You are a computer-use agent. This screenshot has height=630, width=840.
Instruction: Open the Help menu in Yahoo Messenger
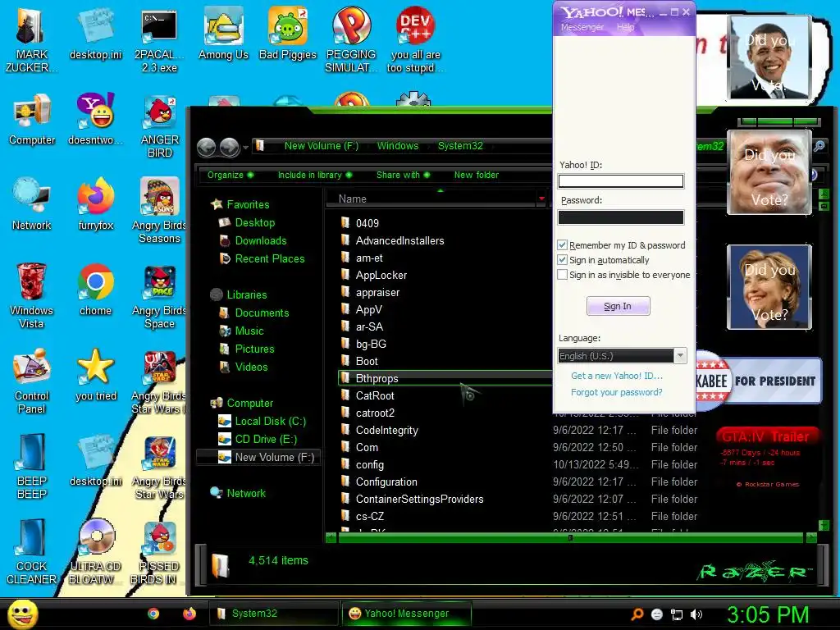(625, 27)
